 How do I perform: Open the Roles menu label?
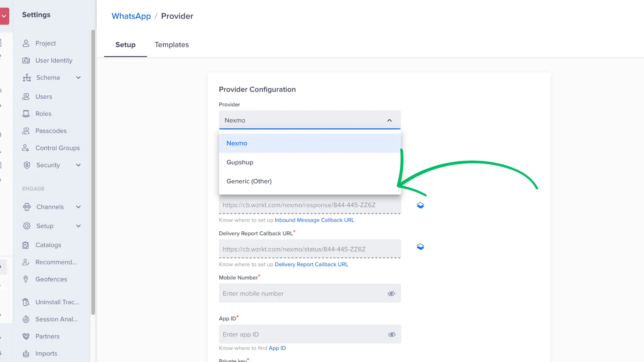[x=43, y=114]
